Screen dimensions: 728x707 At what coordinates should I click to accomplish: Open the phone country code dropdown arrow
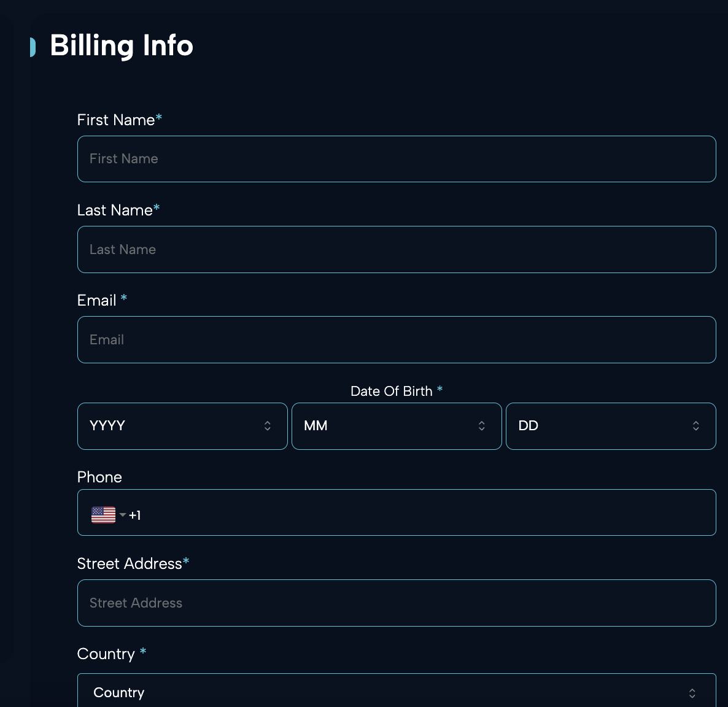pos(123,515)
